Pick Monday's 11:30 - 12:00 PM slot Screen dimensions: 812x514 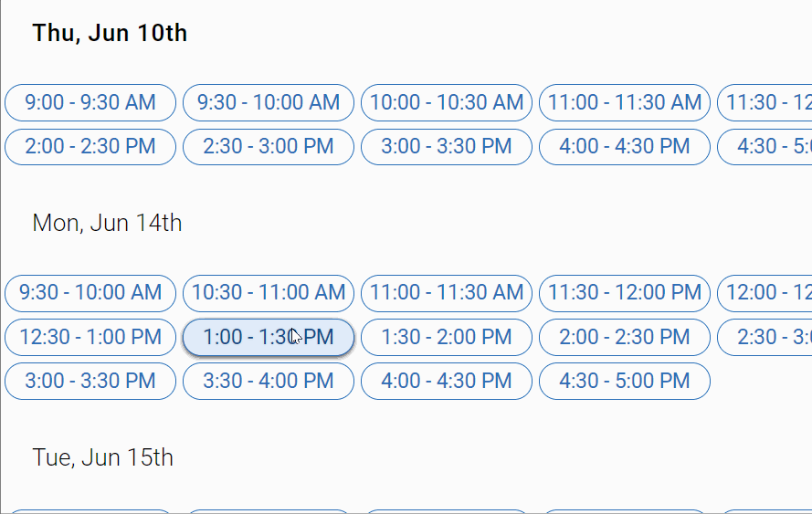(625, 293)
